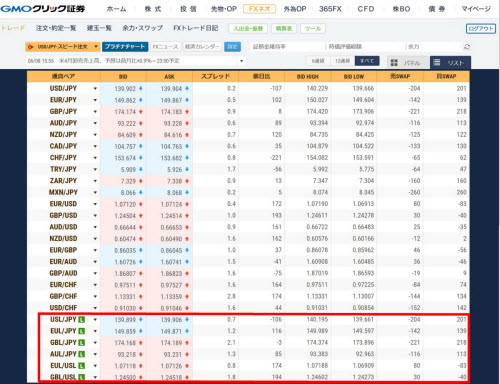Open the ホーム top menu
Screen dimensions: 500x384
coord(116,9)
